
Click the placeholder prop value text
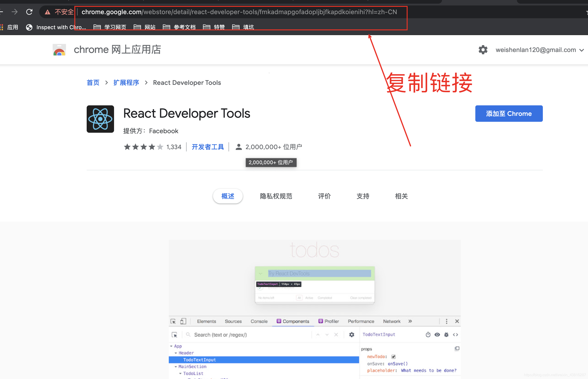(x=429, y=371)
